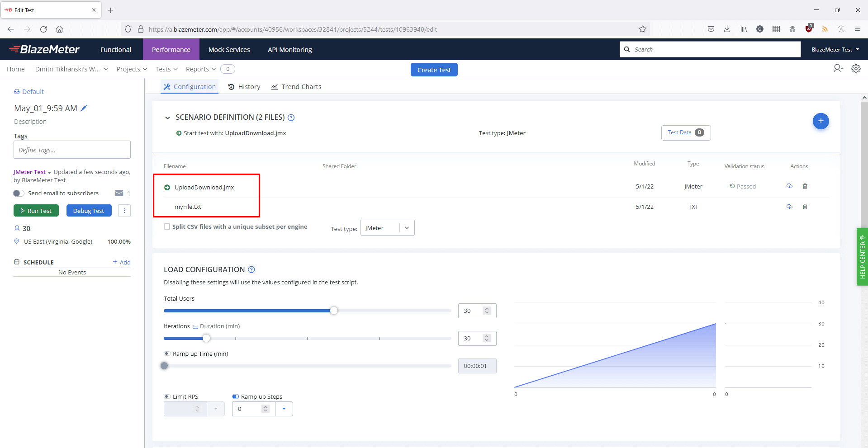The width and height of the screenshot is (868, 448).
Task: Download the myFile.txt file
Action: [x=789, y=207]
